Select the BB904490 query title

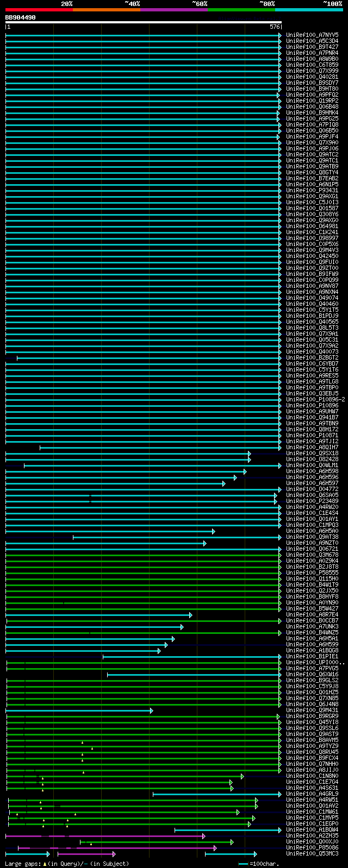click(21, 17)
